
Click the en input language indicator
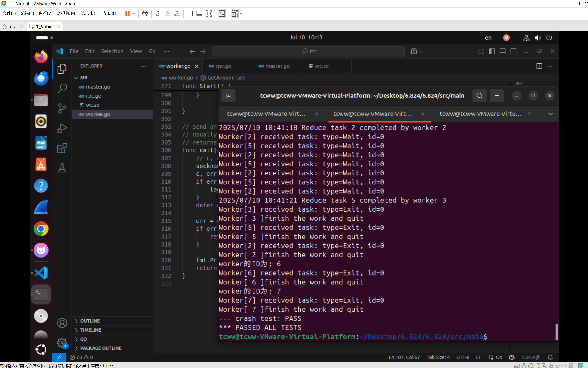pos(488,38)
